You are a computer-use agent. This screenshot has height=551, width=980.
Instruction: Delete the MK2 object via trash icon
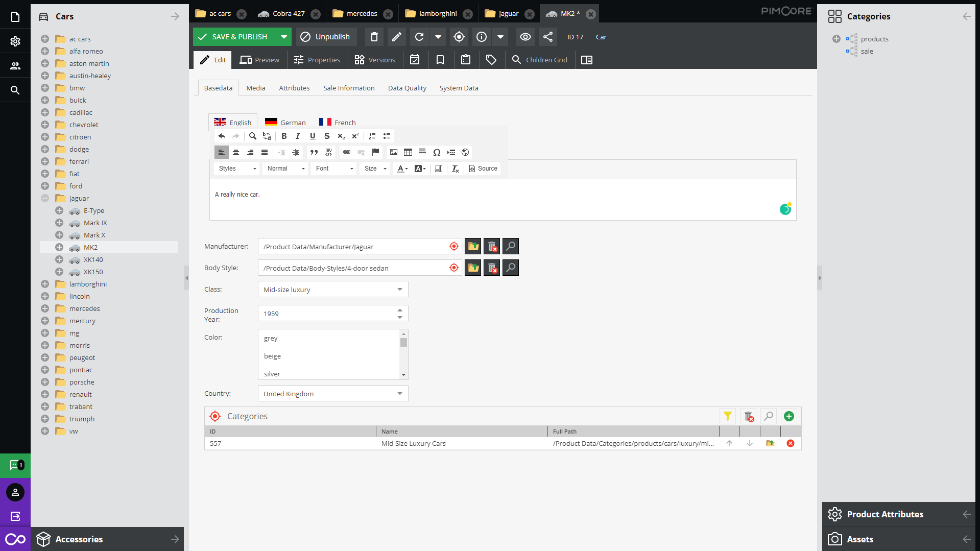tap(374, 37)
